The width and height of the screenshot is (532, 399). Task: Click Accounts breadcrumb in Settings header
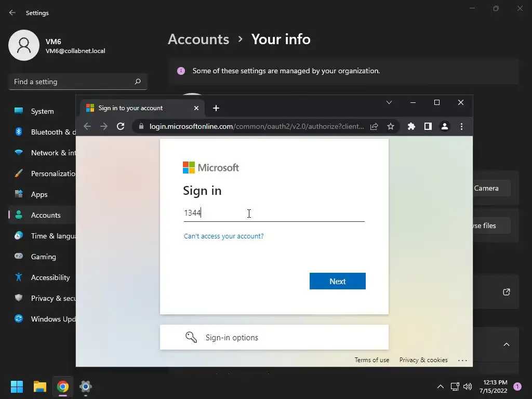click(x=198, y=39)
